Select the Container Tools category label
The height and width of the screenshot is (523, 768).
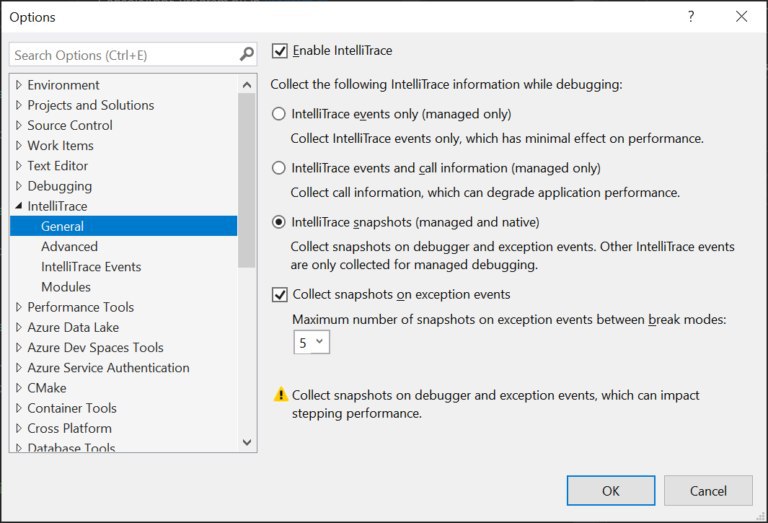[72, 408]
